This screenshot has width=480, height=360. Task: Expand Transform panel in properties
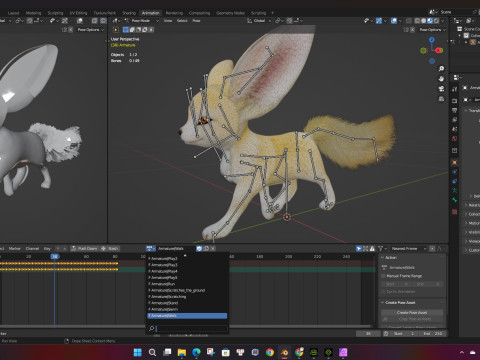coord(467,110)
